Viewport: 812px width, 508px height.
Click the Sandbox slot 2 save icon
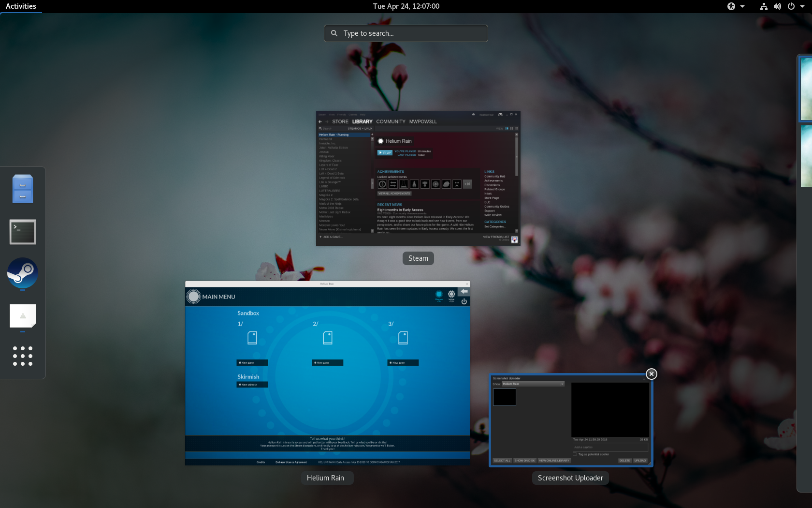tap(328, 338)
